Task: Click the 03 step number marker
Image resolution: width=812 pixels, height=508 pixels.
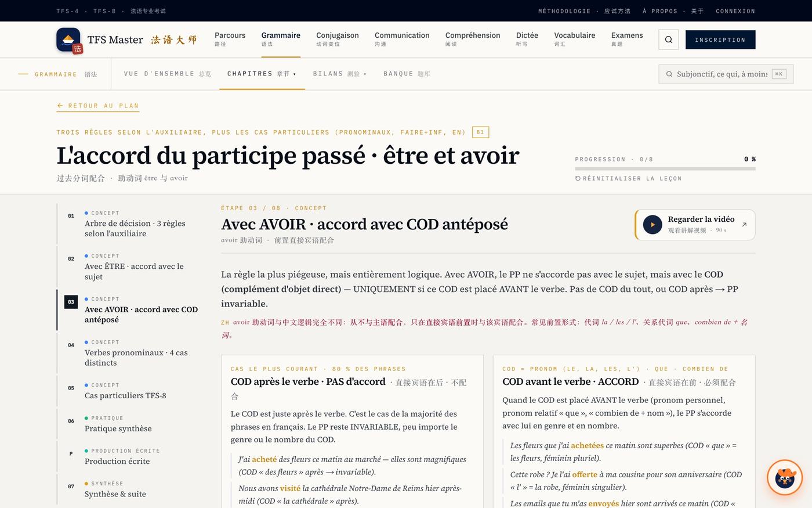Action: 71,302
